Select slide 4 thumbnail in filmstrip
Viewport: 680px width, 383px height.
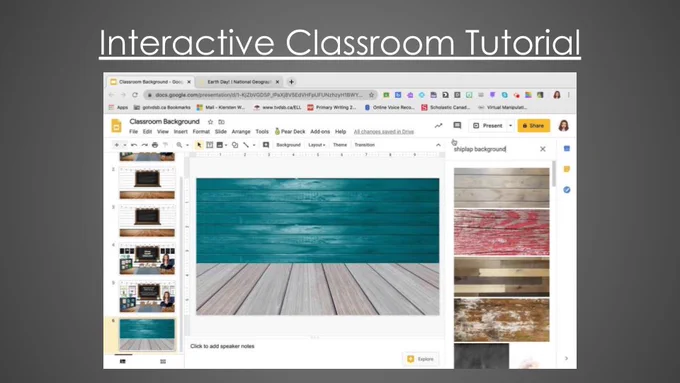147,259
